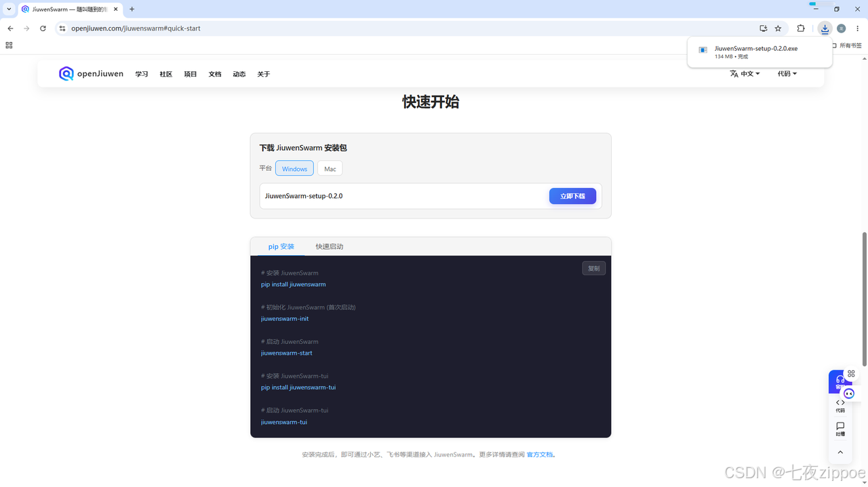Select the Mac platform option

[x=330, y=169]
